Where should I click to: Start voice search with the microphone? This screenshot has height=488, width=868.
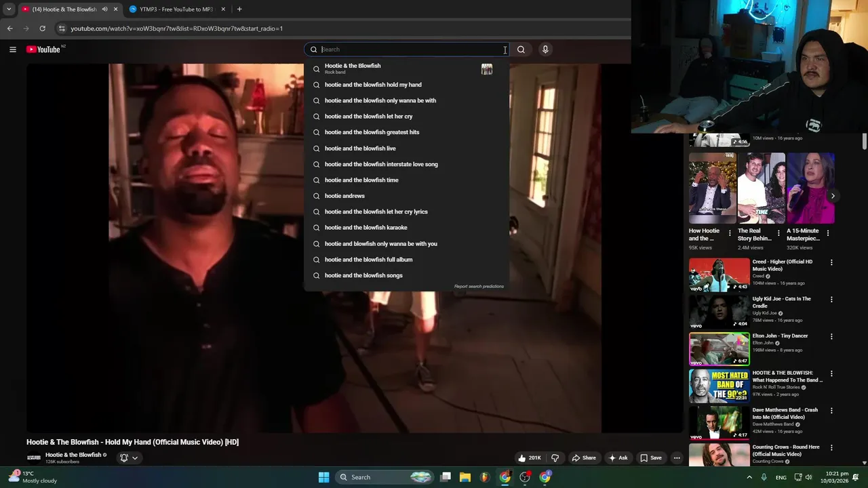coord(545,49)
